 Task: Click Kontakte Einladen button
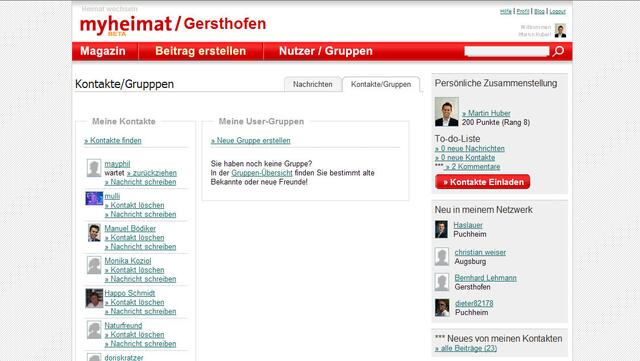(482, 182)
